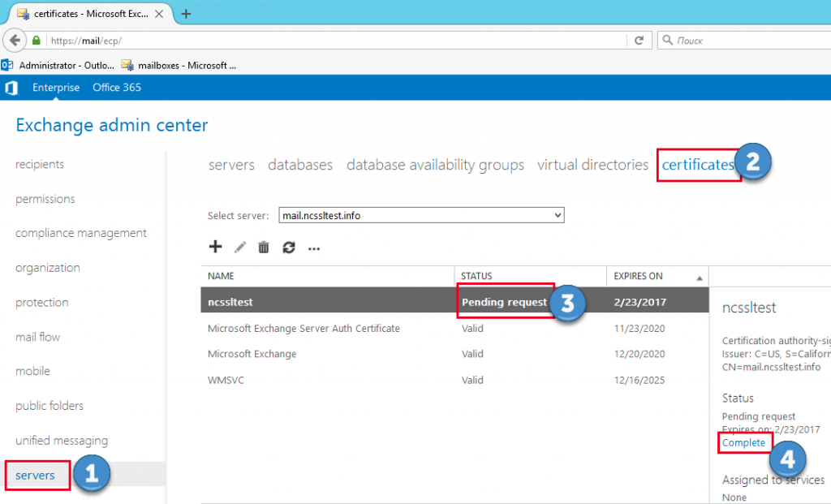The height and width of the screenshot is (504, 831).
Task: Open the certificates tab
Action: click(698, 165)
